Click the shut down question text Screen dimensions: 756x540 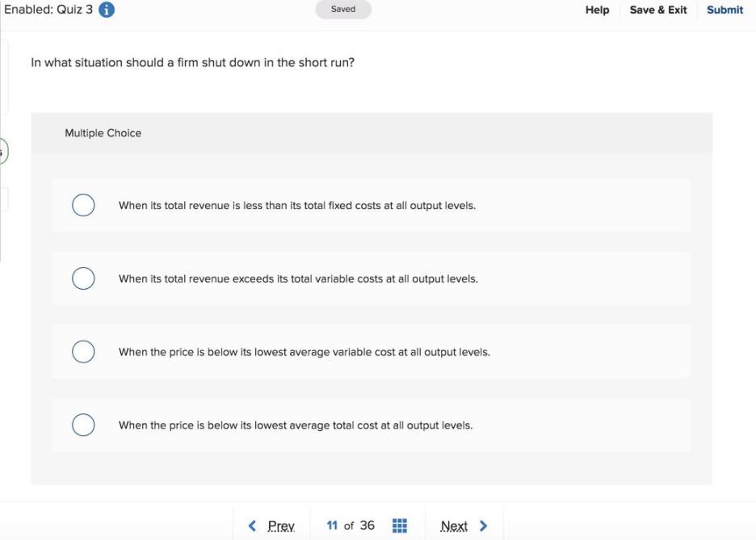coord(193,62)
